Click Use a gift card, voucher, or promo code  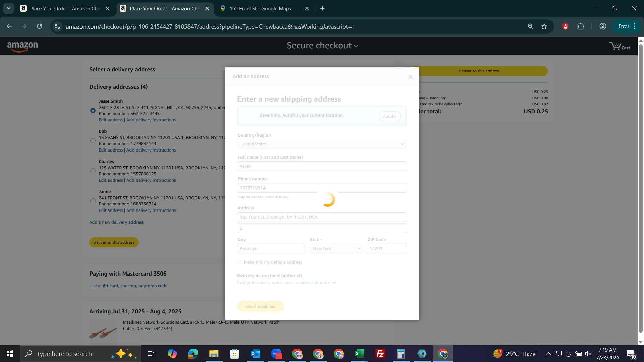[128, 286]
